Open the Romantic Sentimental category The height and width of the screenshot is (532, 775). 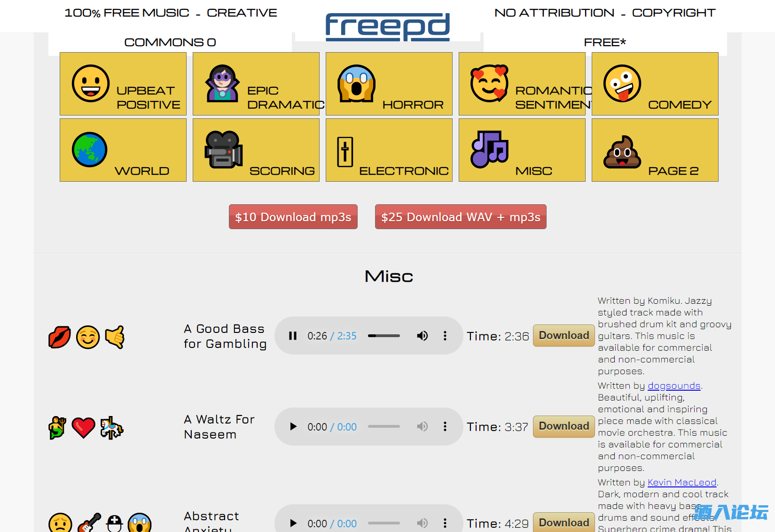click(x=522, y=84)
